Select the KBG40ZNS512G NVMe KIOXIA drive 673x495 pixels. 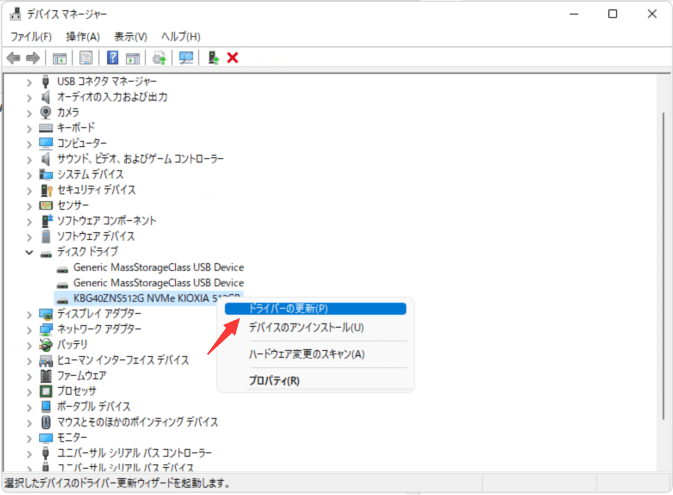pos(149,298)
